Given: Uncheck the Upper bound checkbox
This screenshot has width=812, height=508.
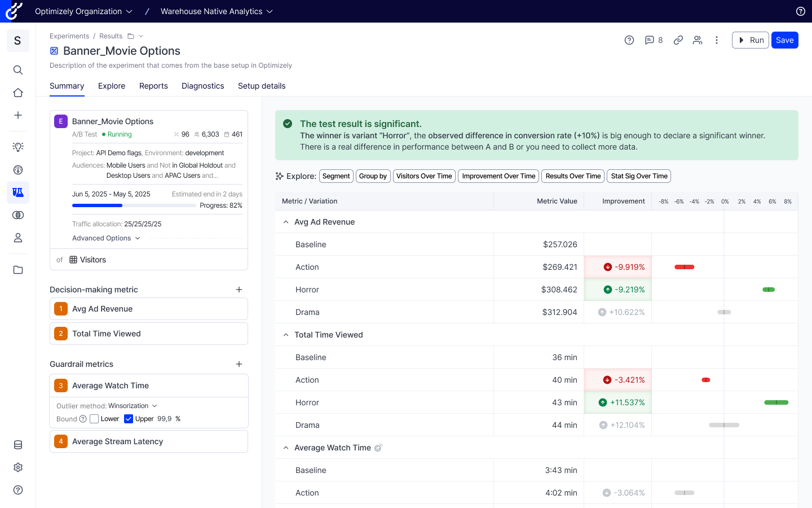Looking at the screenshot, I should pyautogui.click(x=129, y=419).
